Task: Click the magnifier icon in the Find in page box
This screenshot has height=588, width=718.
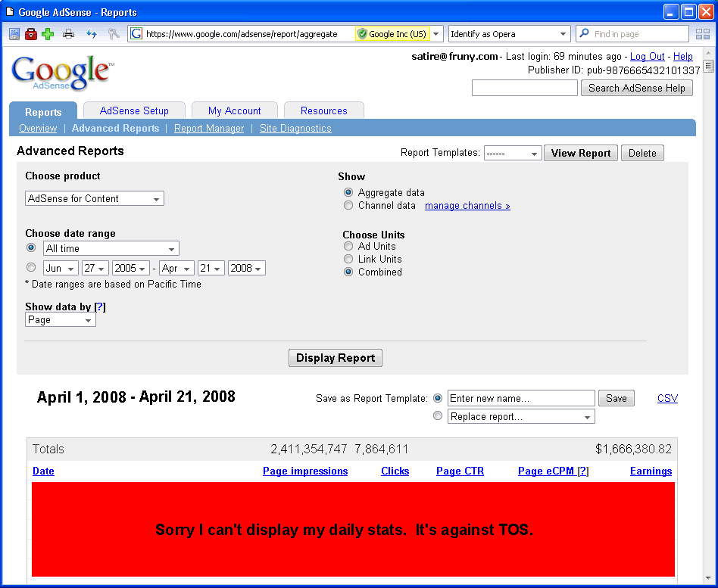Action: click(584, 33)
